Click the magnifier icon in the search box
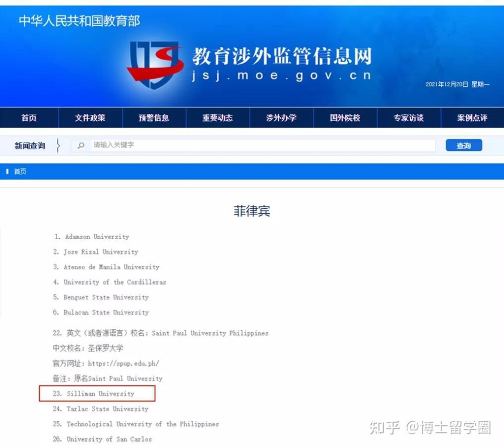 (x=81, y=145)
